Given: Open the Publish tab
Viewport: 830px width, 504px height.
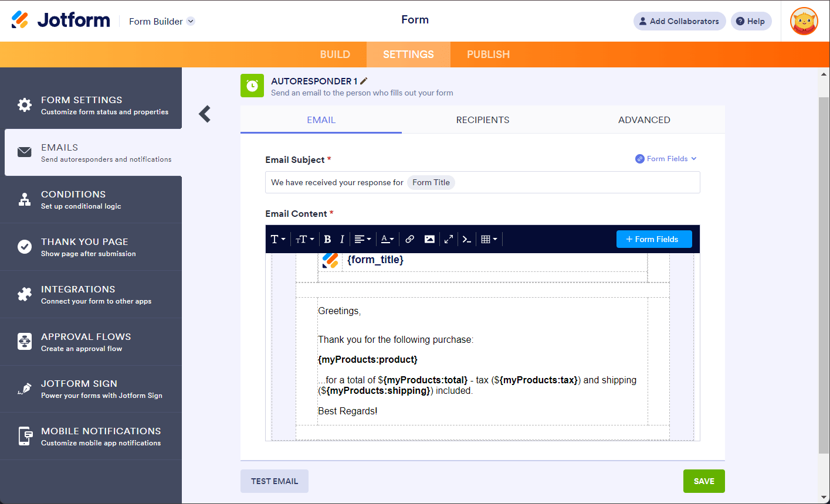Looking at the screenshot, I should pyautogui.click(x=488, y=55).
